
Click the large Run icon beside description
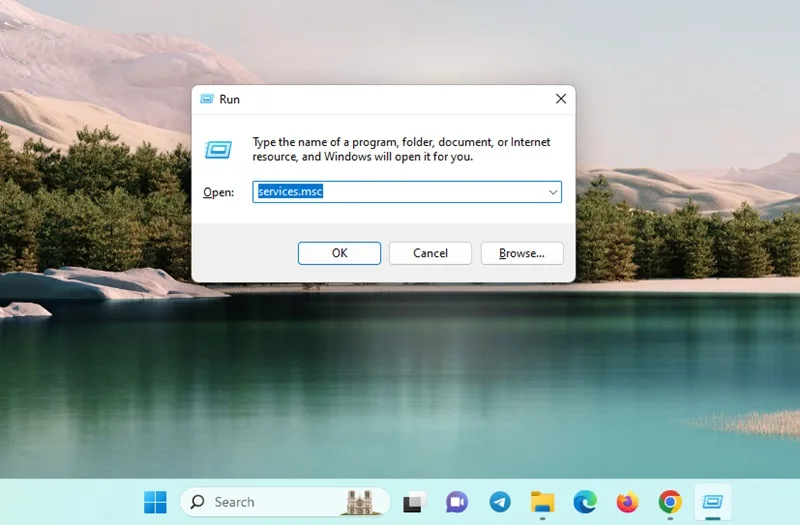(x=218, y=149)
